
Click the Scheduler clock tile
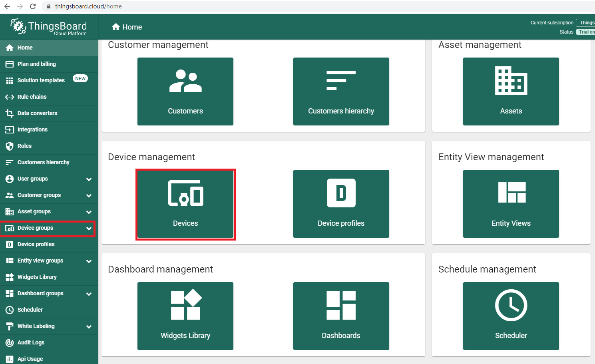tap(511, 316)
